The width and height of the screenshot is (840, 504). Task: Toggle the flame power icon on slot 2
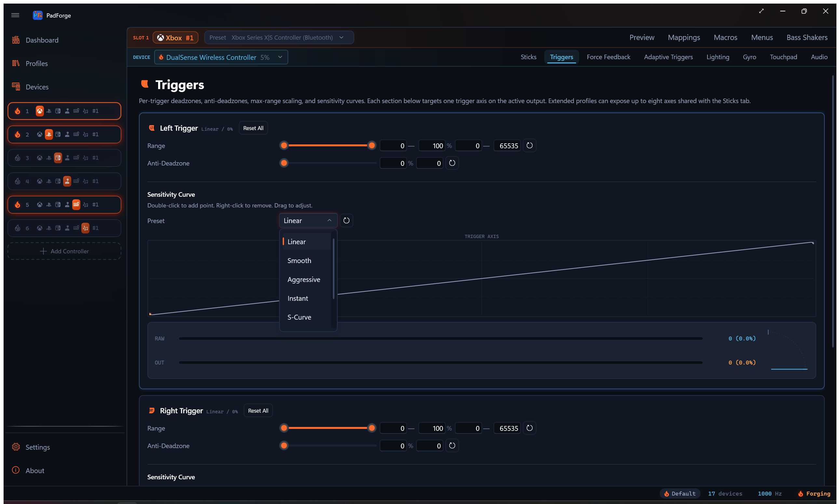(17, 135)
